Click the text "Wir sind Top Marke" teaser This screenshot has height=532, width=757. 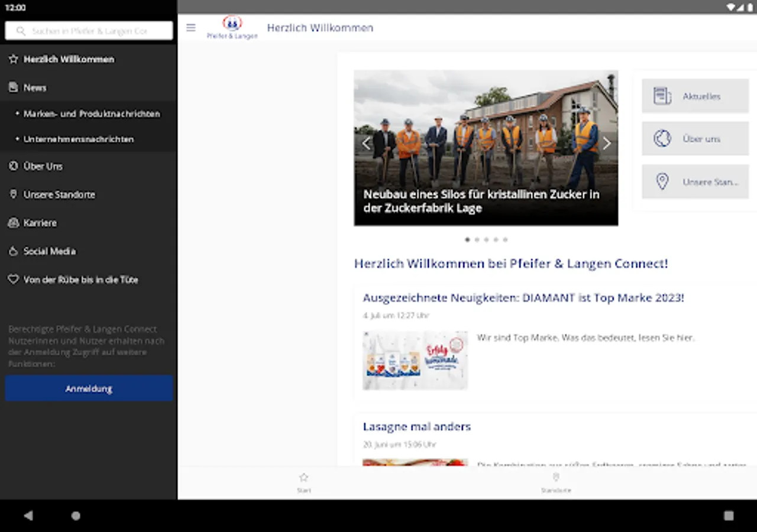[586, 338]
